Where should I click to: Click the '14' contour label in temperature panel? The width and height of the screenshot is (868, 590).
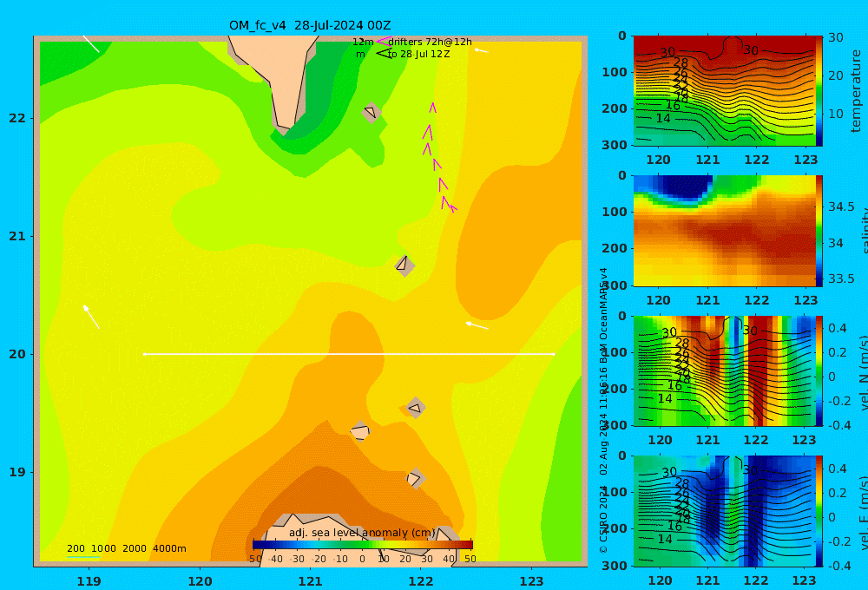[x=662, y=119]
